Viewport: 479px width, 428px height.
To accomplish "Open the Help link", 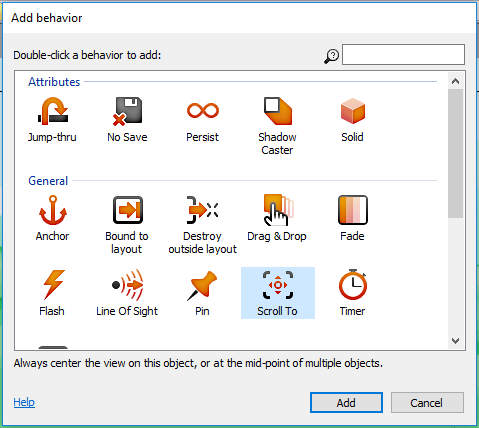I will coord(24,402).
